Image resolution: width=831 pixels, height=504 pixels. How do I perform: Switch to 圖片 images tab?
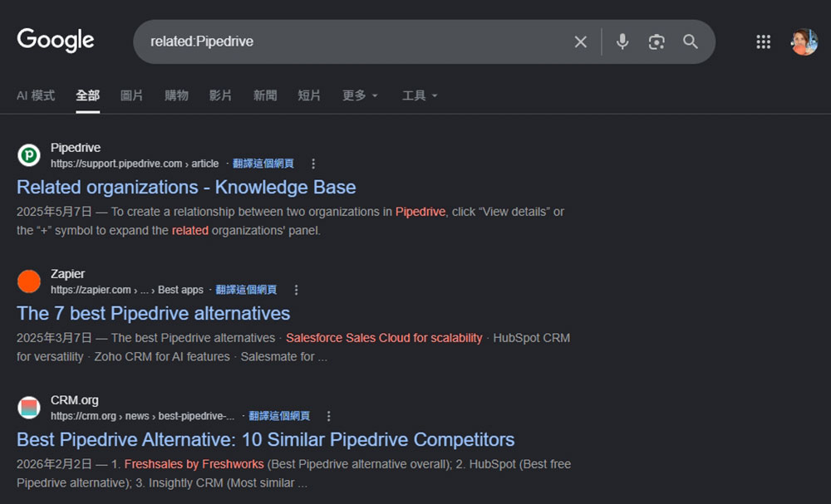coord(131,95)
